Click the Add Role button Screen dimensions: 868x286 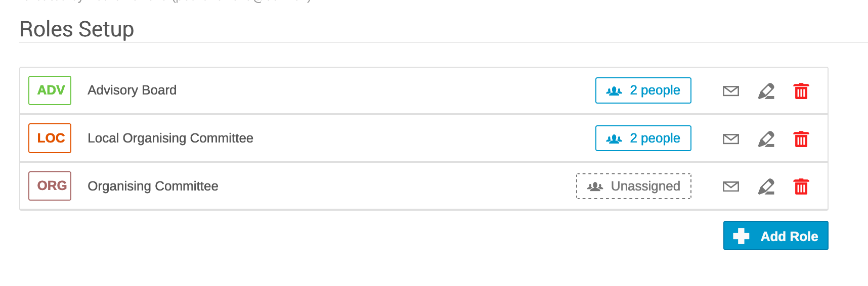point(776,235)
